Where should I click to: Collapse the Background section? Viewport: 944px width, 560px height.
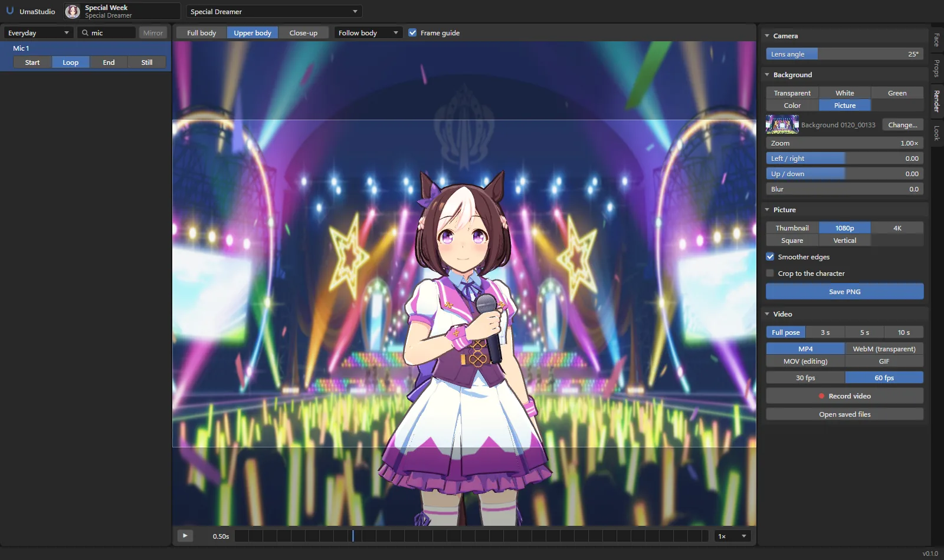pyautogui.click(x=767, y=75)
